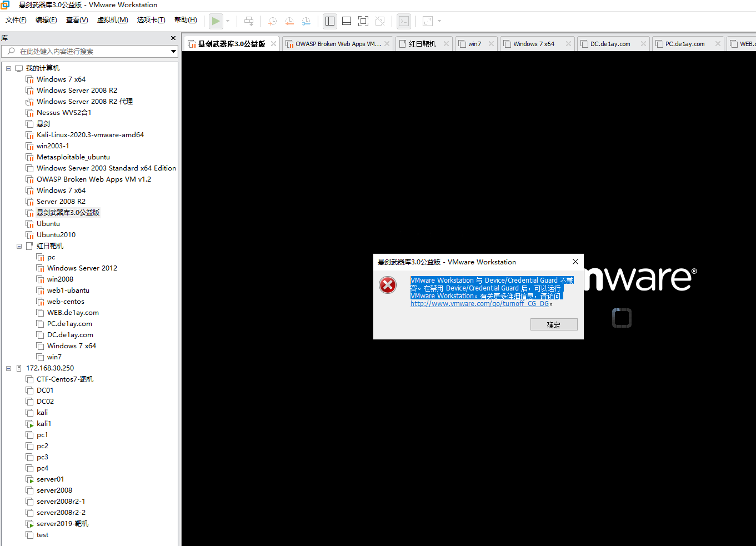Collapse the 我的计算机 tree node

8,68
